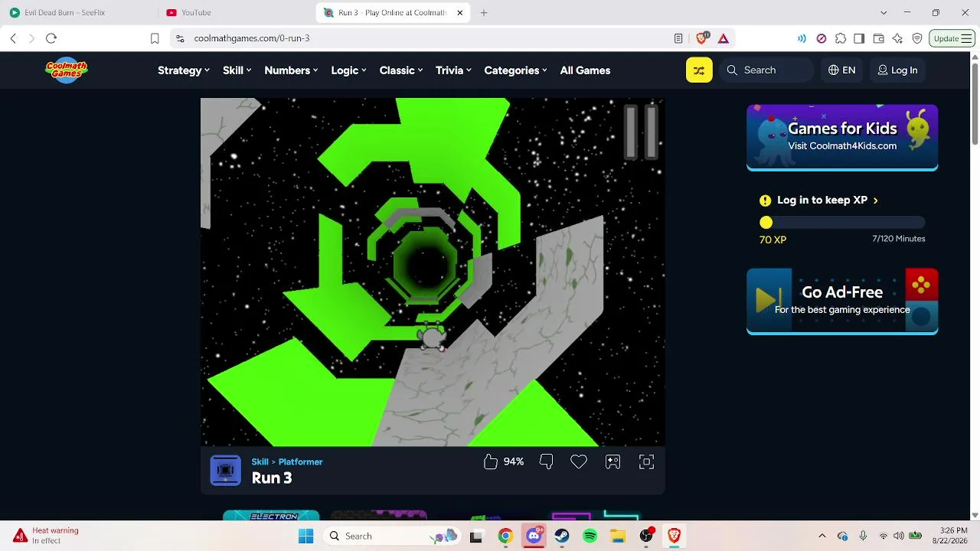Image resolution: width=980 pixels, height=551 pixels.
Task: Click the red blocked-circle extension icon
Action: coord(822,38)
